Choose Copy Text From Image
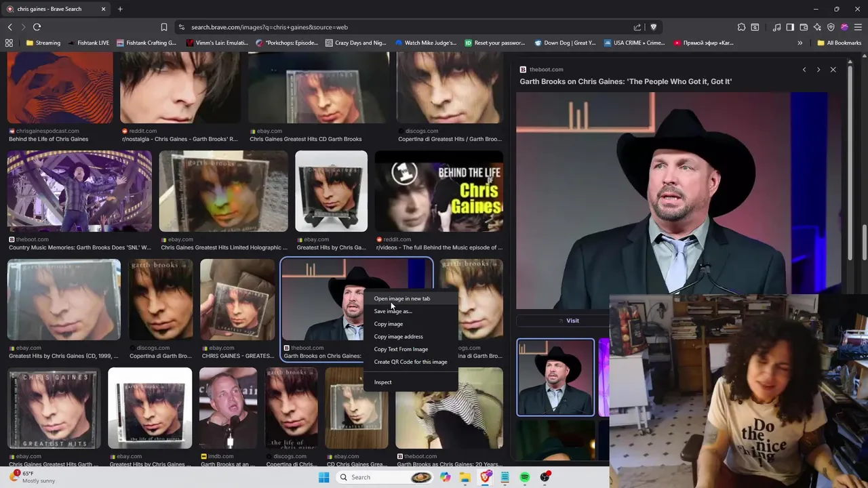The height and width of the screenshot is (488, 868). tap(411, 349)
